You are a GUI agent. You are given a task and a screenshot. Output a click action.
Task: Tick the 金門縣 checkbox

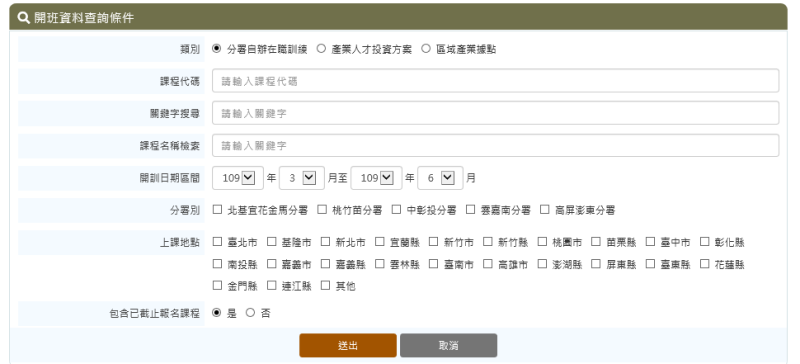[217, 285]
